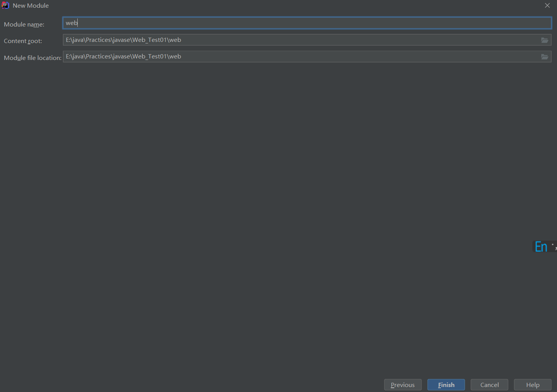Browse folder icon for Content root
Image resolution: width=557 pixels, height=392 pixels.
pyautogui.click(x=545, y=40)
